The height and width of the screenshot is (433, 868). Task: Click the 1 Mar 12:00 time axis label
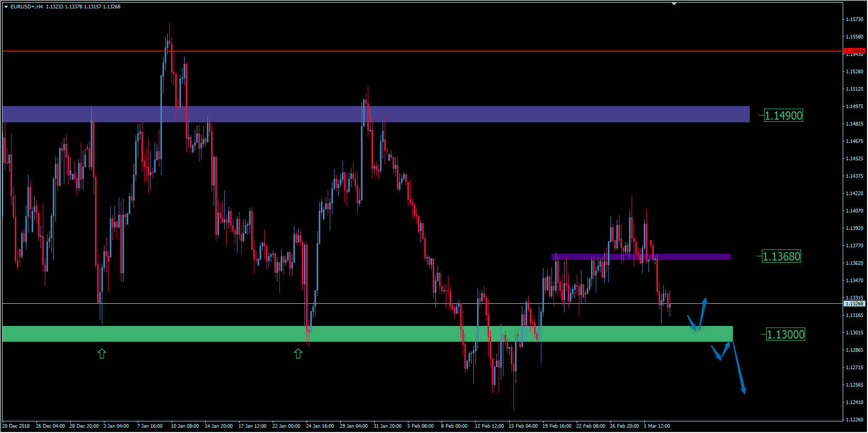657,426
